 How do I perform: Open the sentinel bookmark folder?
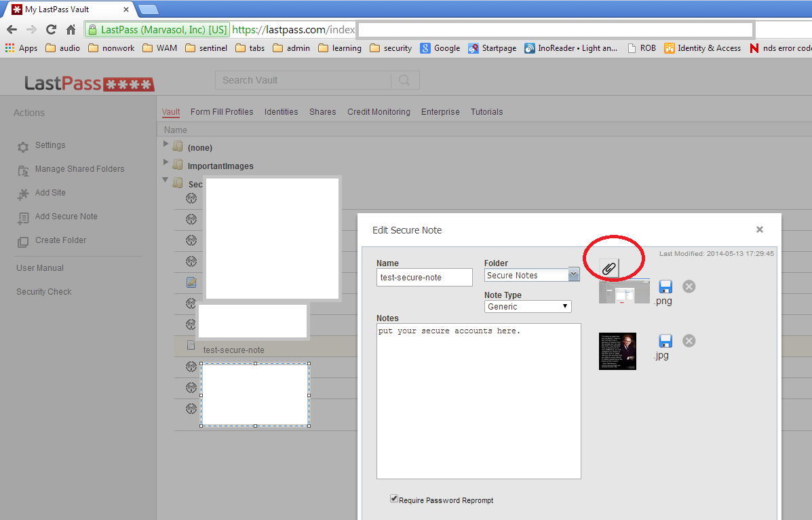coord(206,48)
